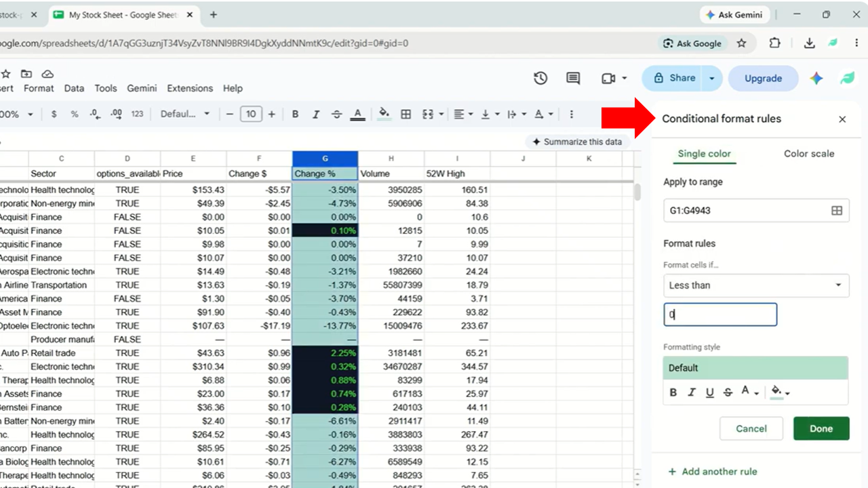868x488 pixels.
Task: Toggle strikethrough in Formatting style panel
Action: click(728, 392)
